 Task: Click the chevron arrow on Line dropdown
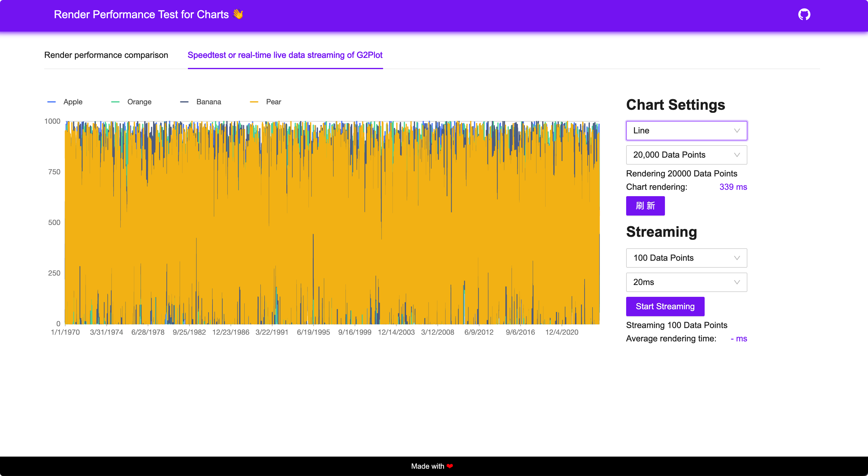click(736, 130)
